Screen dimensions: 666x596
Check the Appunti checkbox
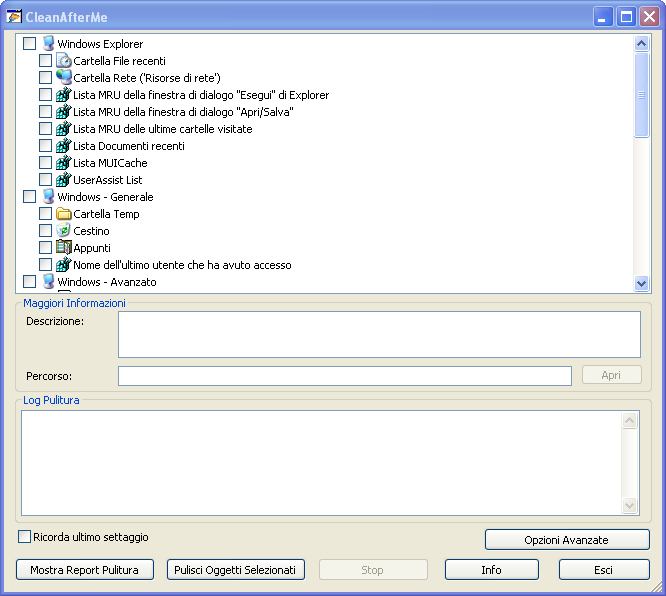(x=45, y=248)
